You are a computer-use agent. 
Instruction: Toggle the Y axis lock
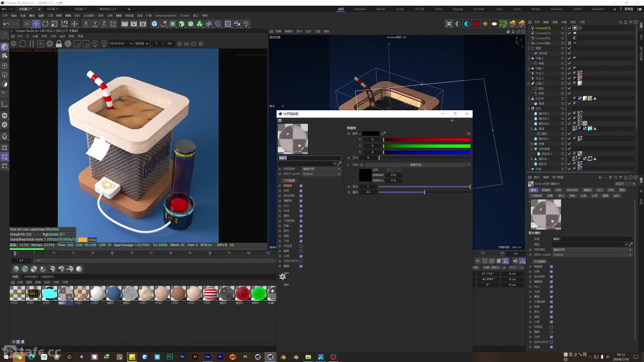(x=95, y=24)
